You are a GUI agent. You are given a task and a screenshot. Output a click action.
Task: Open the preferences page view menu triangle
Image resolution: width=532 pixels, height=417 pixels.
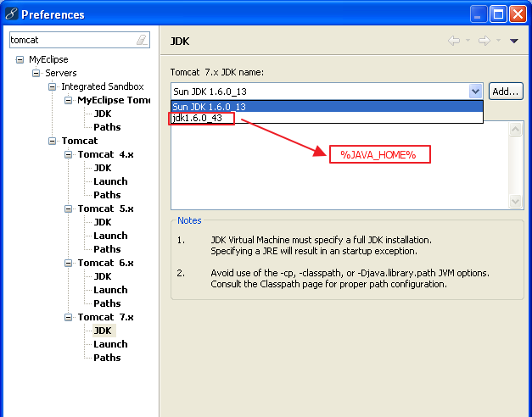pos(513,41)
